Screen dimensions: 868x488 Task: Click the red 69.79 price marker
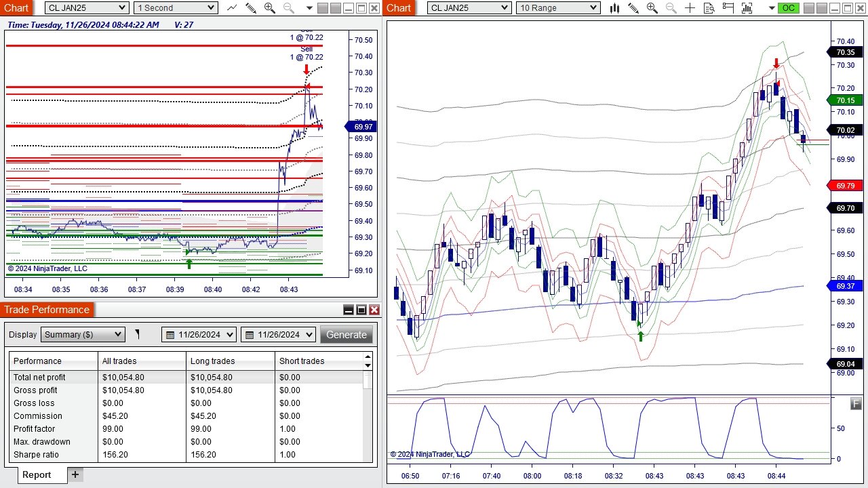click(845, 185)
